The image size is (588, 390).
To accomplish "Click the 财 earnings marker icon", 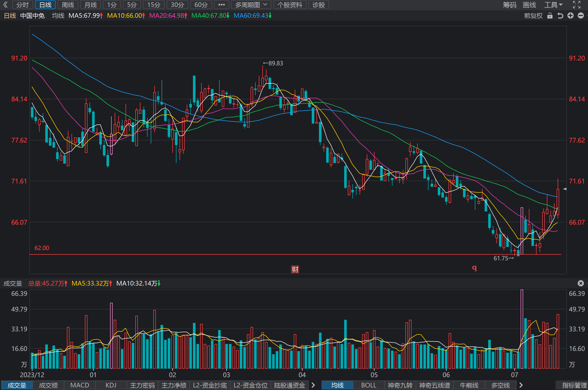I will (x=295, y=269).
